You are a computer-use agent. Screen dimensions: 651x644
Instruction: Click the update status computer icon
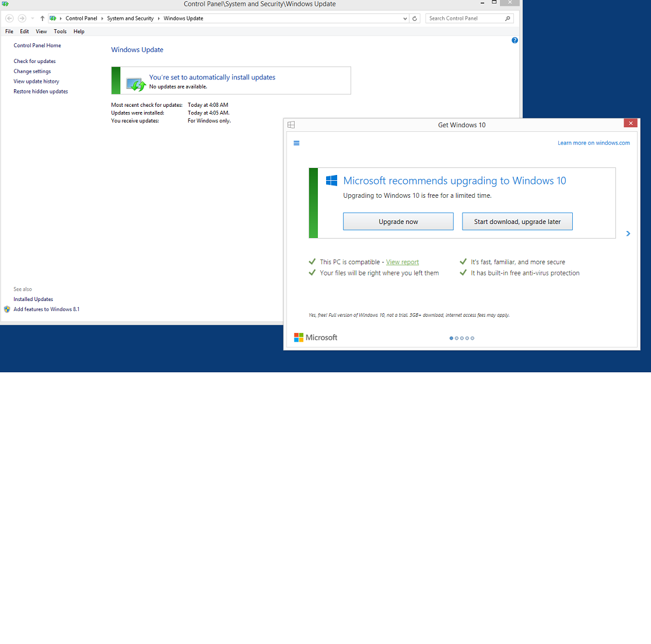pos(136,84)
